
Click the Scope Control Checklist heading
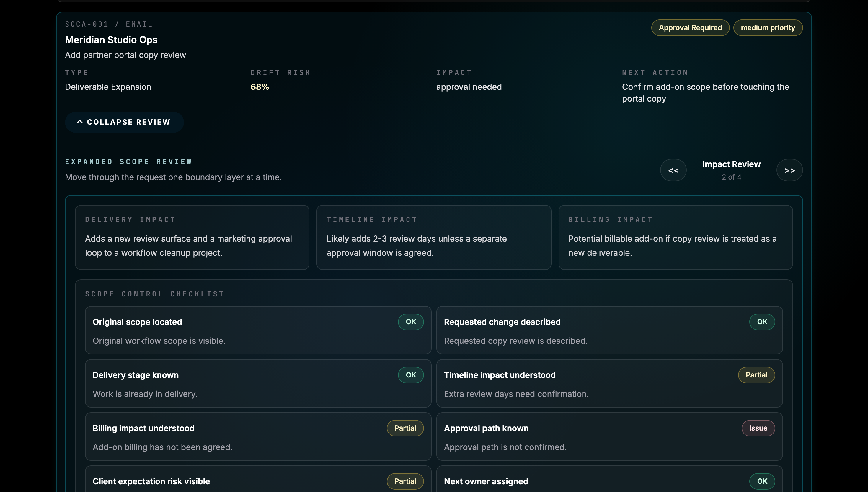click(155, 294)
